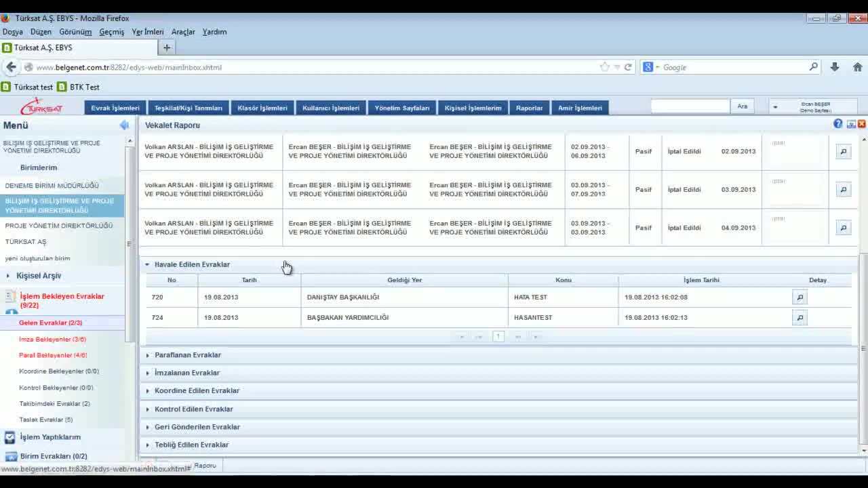Click Firefox downloads arrow icon

coord(835,67)
